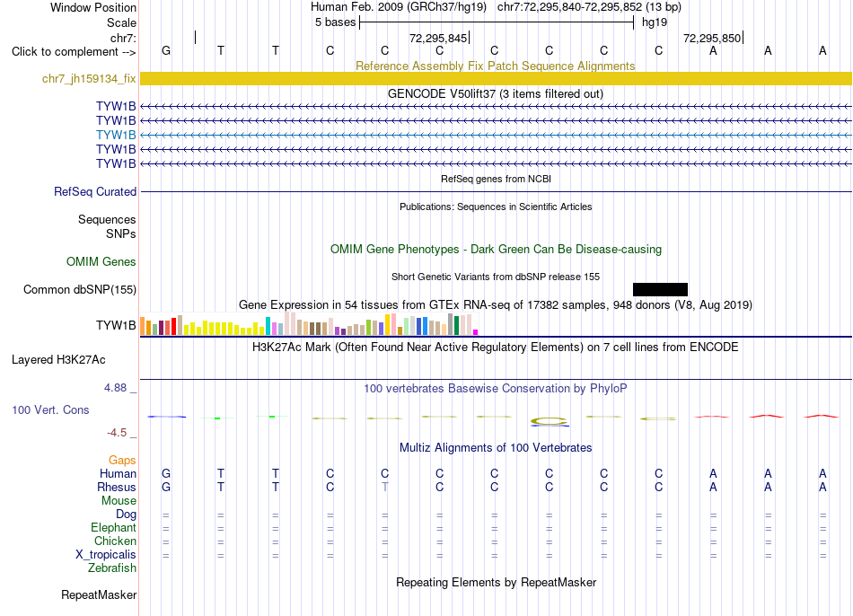Open 'Reference Assembly Fix Patch Sequence Alignments' title
The width and height of the screenshot is (853, 616).
click(x=495, y=66)
